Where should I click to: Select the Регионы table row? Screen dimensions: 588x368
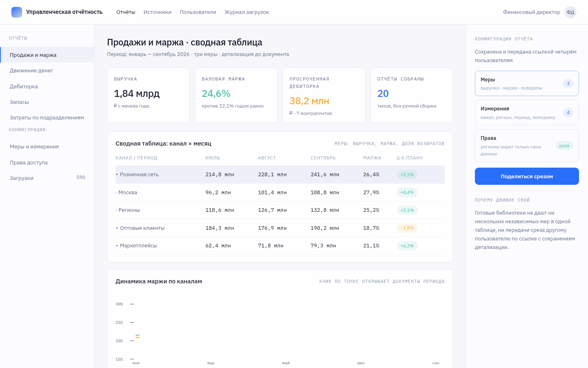point(280,210)
